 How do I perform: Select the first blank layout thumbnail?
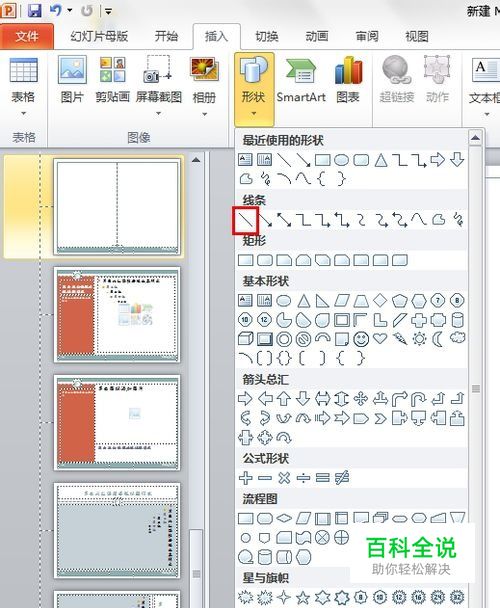click(117, 207)
